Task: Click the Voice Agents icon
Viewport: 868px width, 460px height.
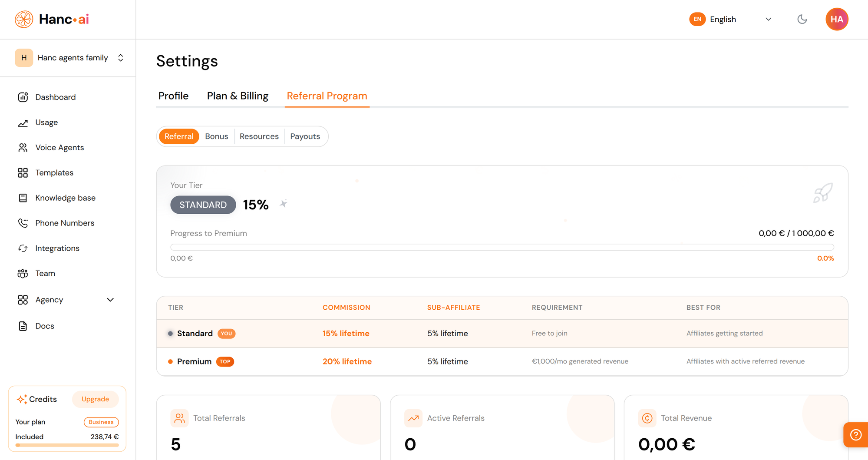Action: [x=23, y=147]
